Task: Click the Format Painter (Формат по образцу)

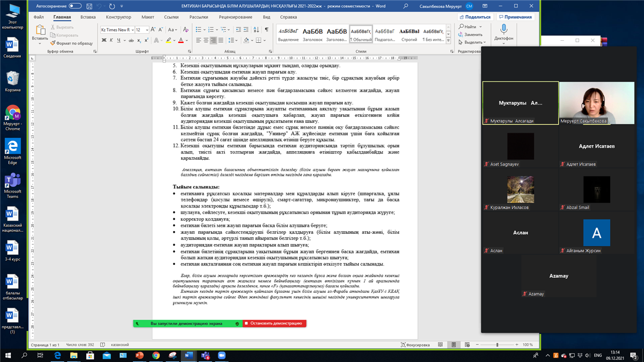Action: point(71,43)
